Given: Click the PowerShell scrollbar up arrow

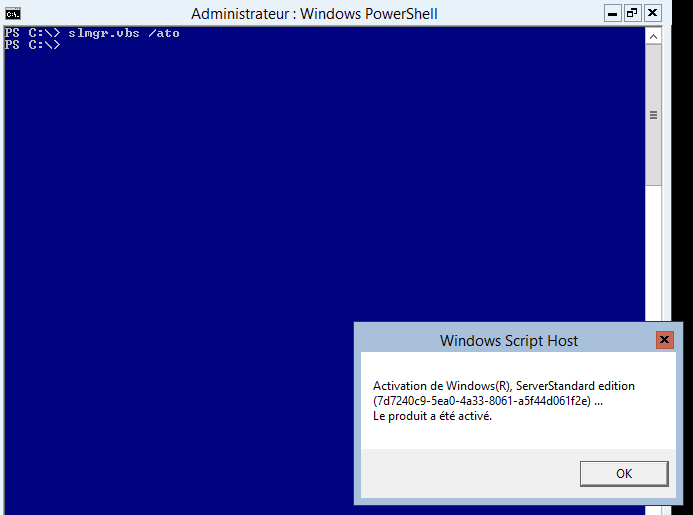Looking at the screenshot, I should point(653,37).
